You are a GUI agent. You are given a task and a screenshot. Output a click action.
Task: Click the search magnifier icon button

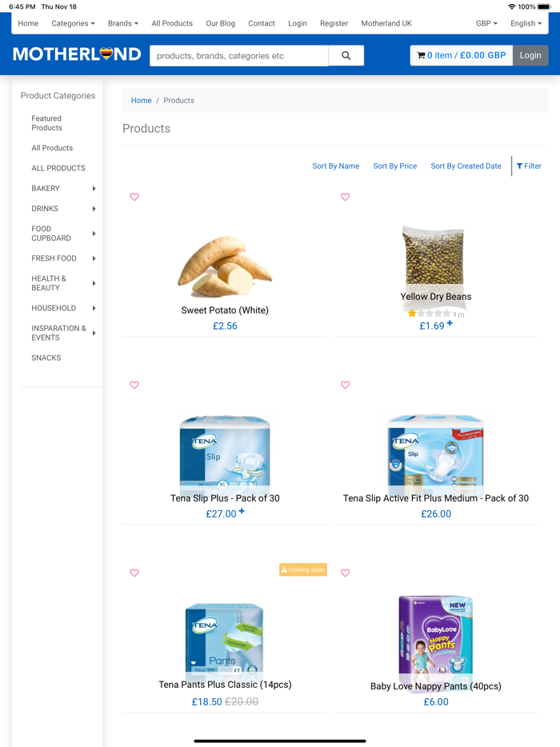(346, 56)
